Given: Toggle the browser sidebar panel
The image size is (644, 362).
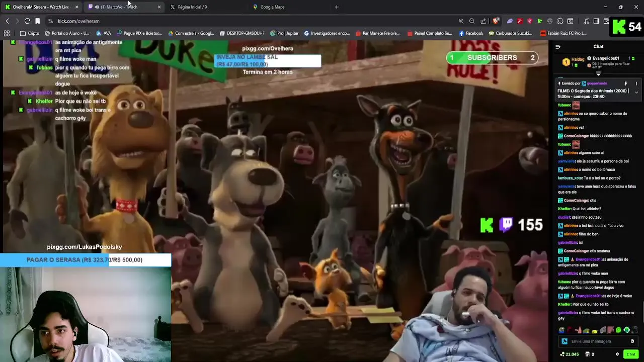Looking at the screenshot, I should point(596,21).
